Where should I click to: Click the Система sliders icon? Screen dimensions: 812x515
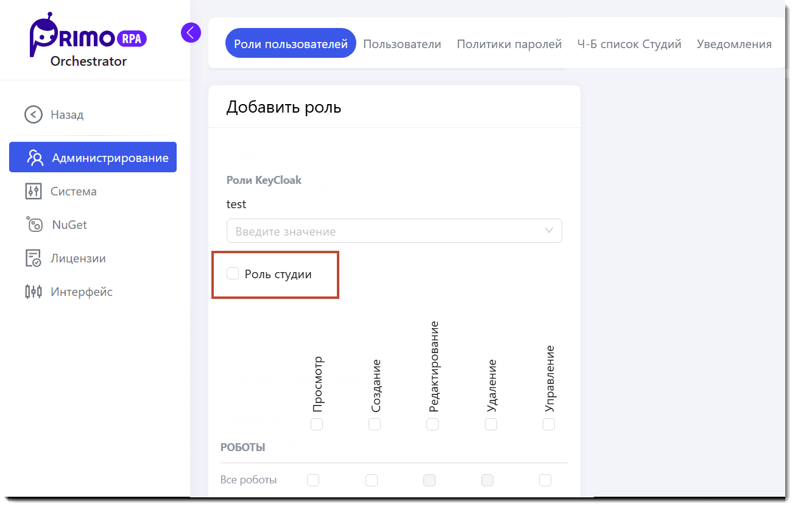click(33, 191)
